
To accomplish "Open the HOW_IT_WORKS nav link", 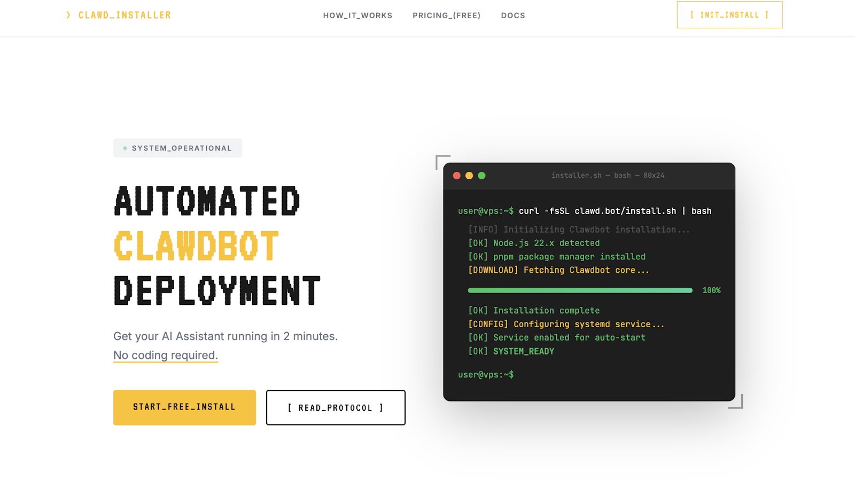I will tap(357, 15).
